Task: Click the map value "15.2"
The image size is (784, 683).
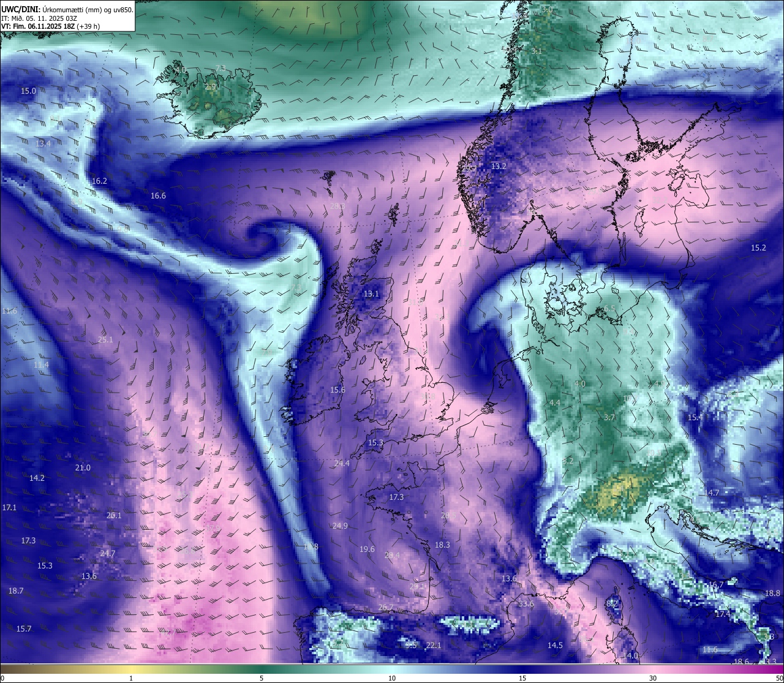Action: (x=758, y=247)
